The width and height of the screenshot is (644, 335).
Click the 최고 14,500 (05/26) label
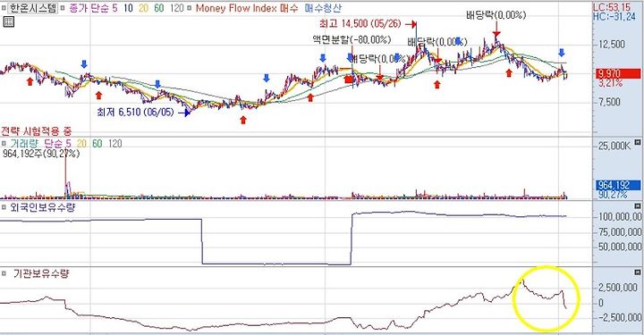pos(360,23)
